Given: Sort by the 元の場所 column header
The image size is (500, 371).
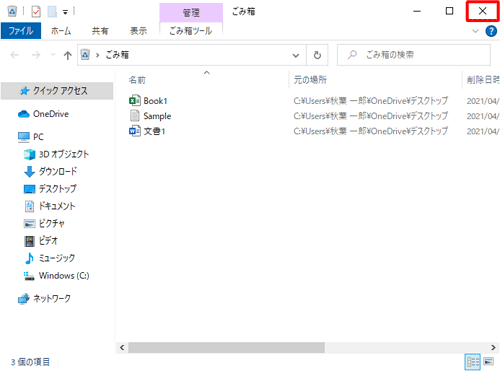Looking at the screenshot, I should pos(310,80).
